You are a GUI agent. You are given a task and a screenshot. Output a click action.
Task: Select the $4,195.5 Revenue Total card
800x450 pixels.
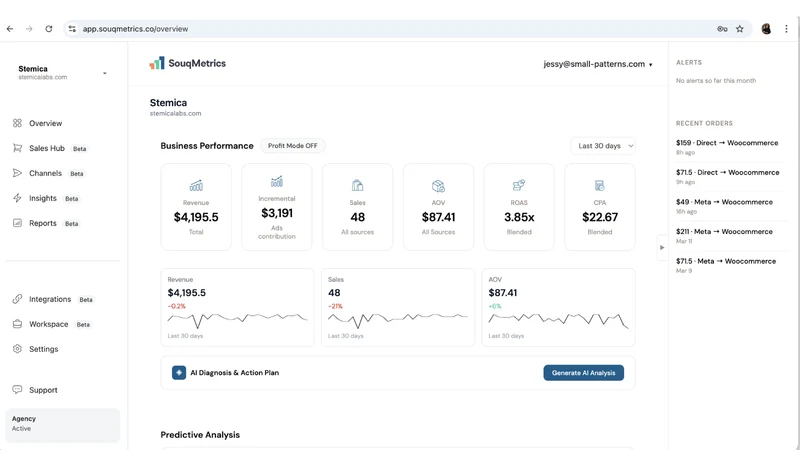[196, 207]
